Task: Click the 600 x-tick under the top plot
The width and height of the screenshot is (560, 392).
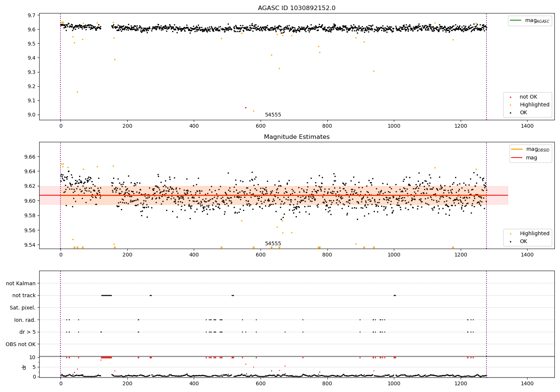Action: [x=261, y=126]
